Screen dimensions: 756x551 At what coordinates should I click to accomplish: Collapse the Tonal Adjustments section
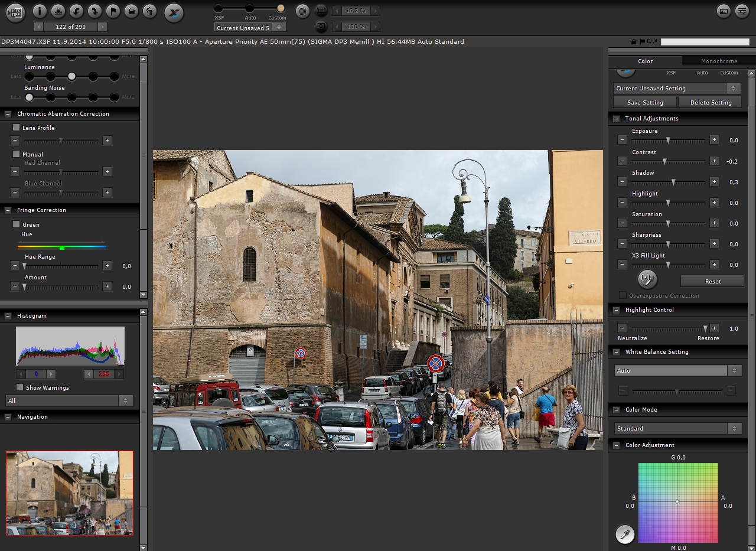pyautogui.click(x=616, y=119)
